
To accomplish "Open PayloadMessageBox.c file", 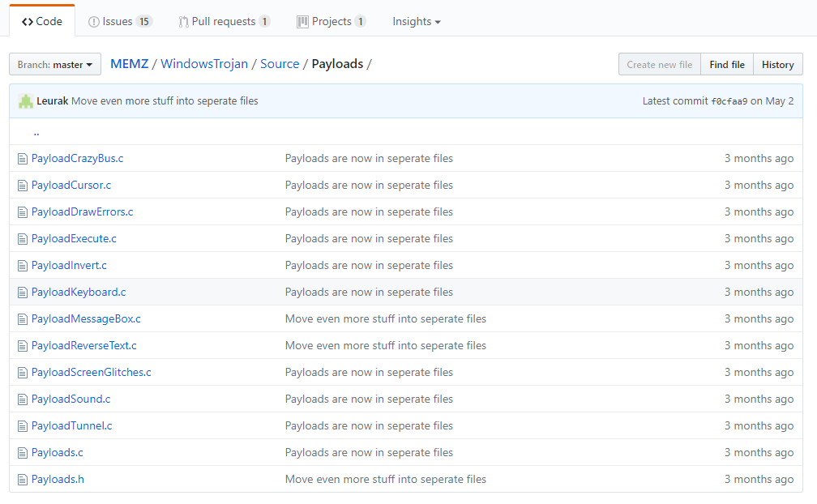I will coord(86,318).
